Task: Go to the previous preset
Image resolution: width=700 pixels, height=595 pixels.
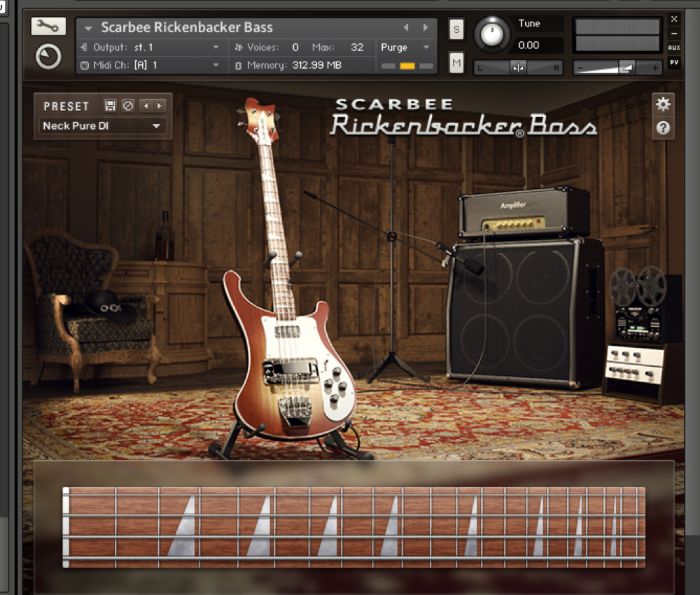Action: (x=146, y=106)
